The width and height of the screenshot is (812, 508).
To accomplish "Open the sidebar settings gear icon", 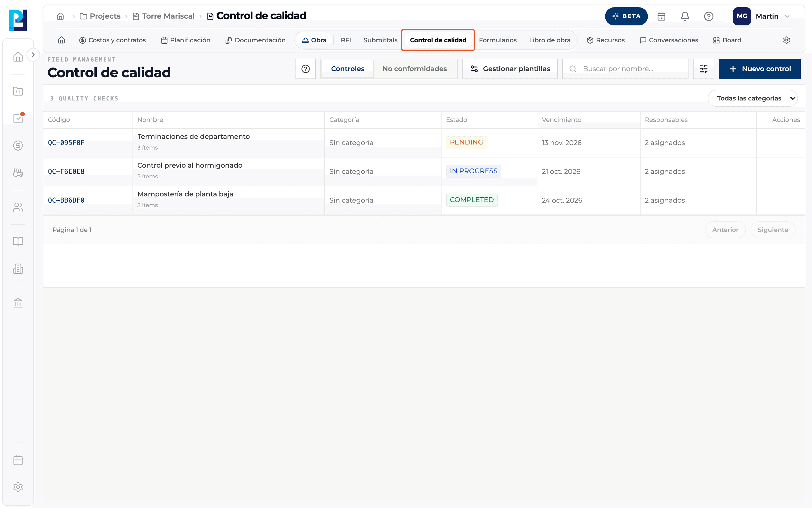I will [x=18, y=487].
